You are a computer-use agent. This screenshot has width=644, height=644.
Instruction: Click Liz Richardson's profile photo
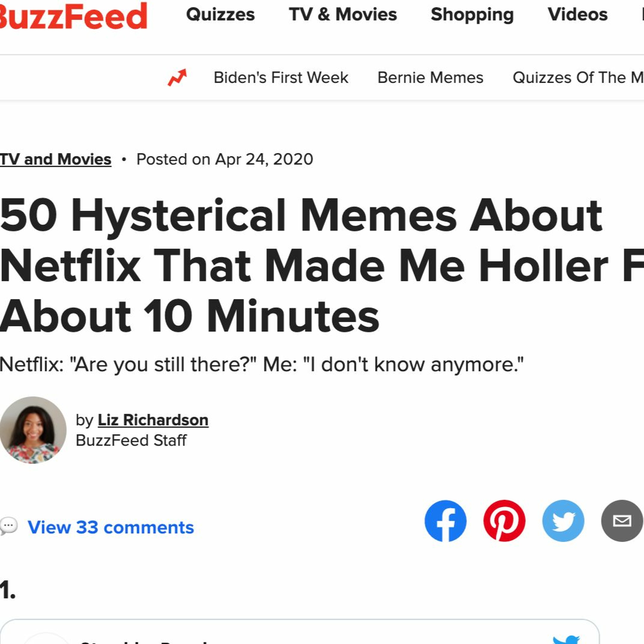(x=33, y=430)
